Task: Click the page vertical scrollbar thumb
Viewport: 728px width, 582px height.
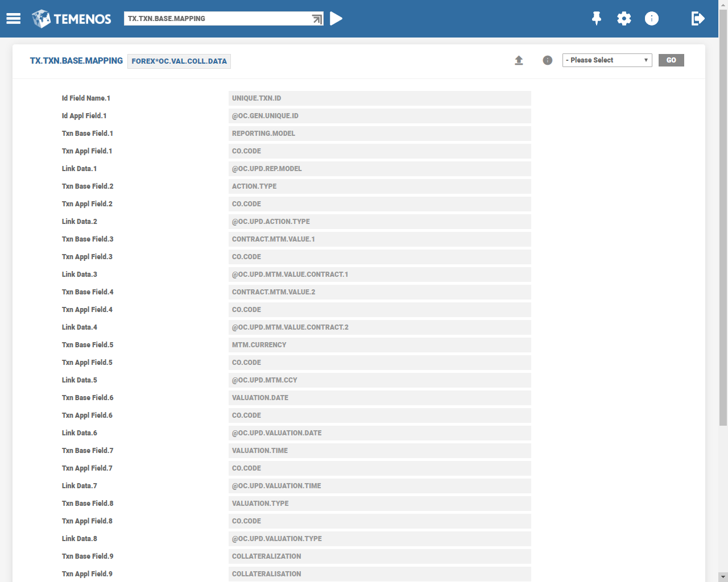Action: coord(723,217)
